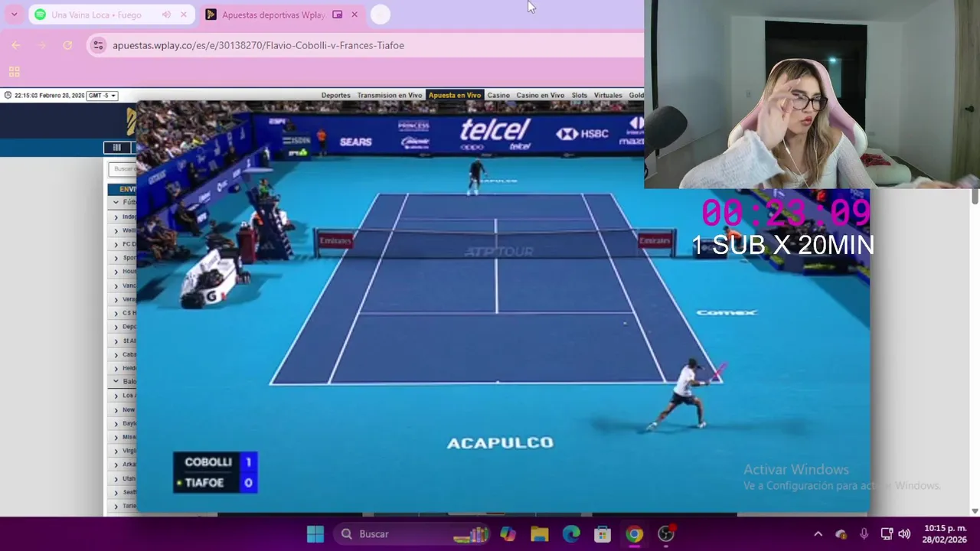This screenshot has height=551, width=980.
Task: Close the Una Vaina Loca Spotify tab
Action: (x=183, y=15)
